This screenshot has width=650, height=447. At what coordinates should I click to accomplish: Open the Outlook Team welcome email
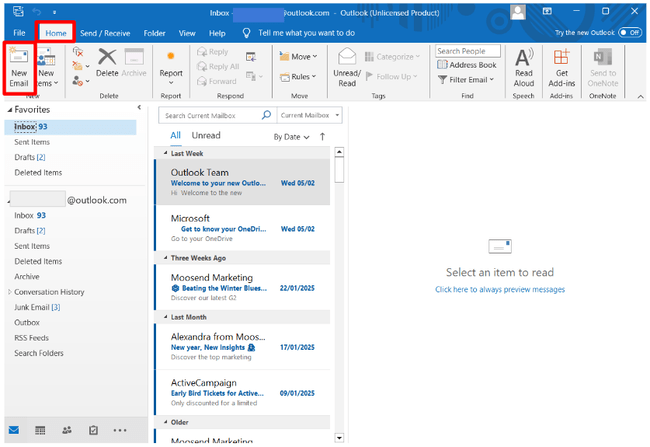[x=243, y=182]
